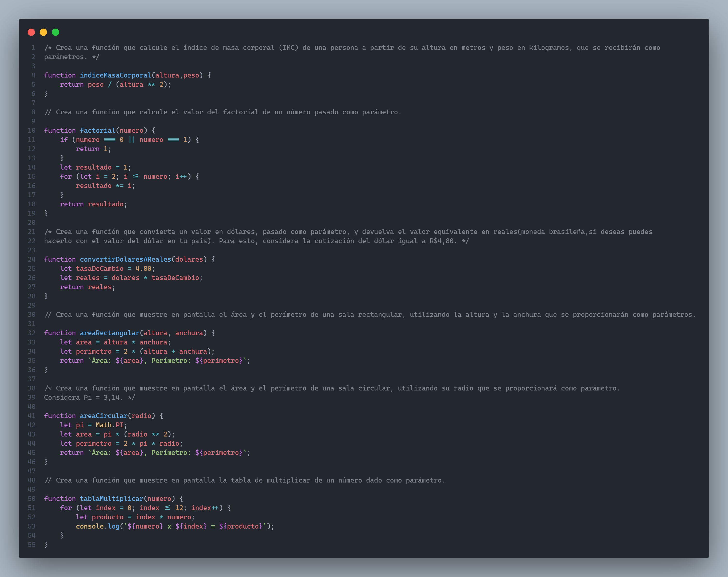Click the function name indiceMasaCorporal
Image resolution: width=728 pixels, height=577 pixels.
click(116, 75)
